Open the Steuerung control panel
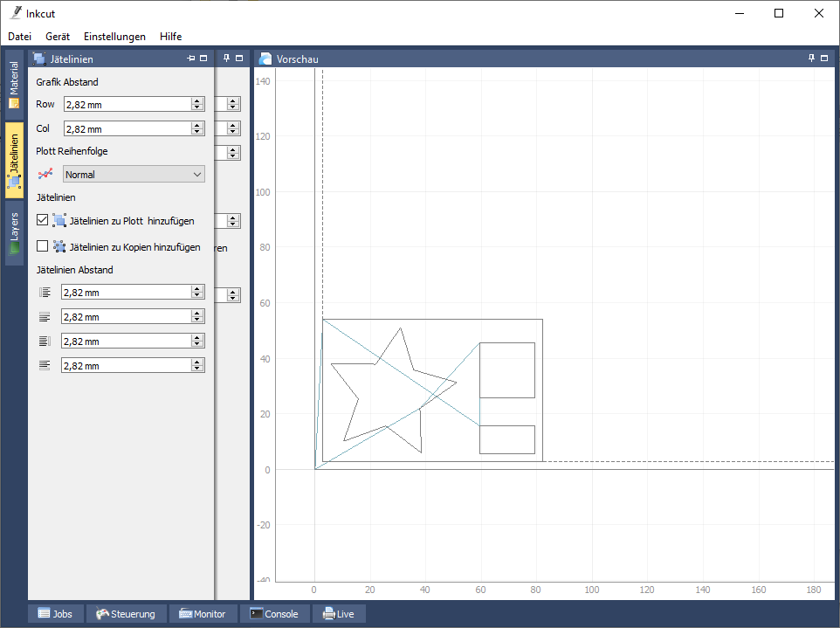Image resolution: width=840 pixels, height=628 pixels. point(126,614)
